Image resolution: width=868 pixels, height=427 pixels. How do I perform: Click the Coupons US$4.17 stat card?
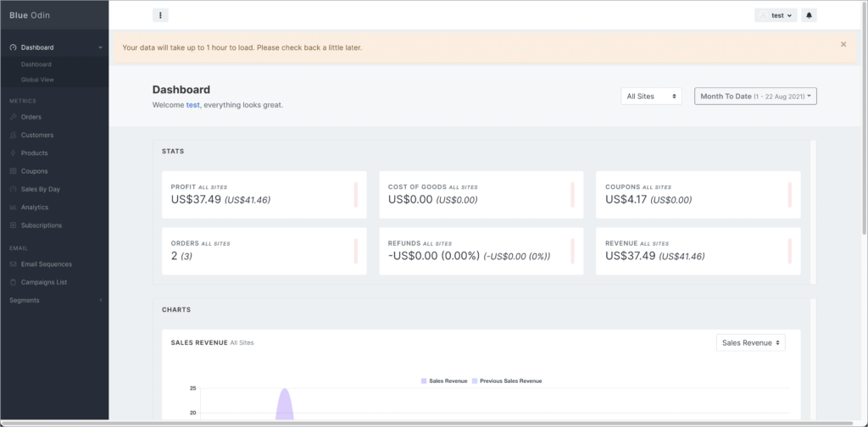(698, 195)
